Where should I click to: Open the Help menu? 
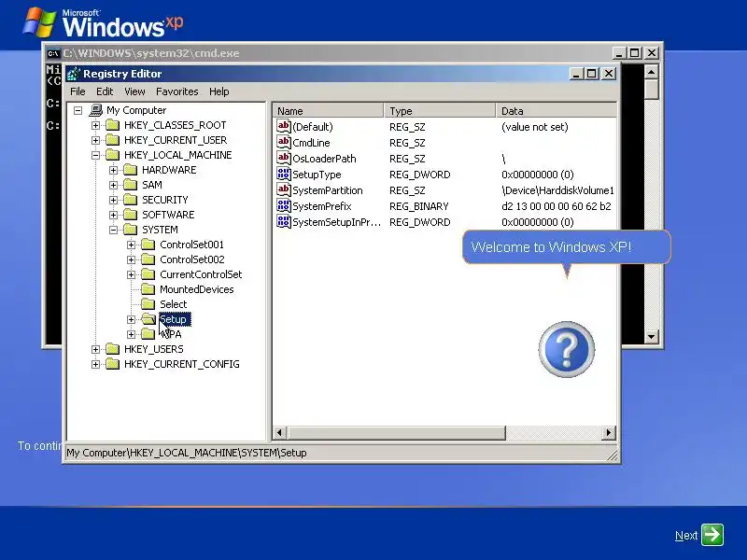219,91
